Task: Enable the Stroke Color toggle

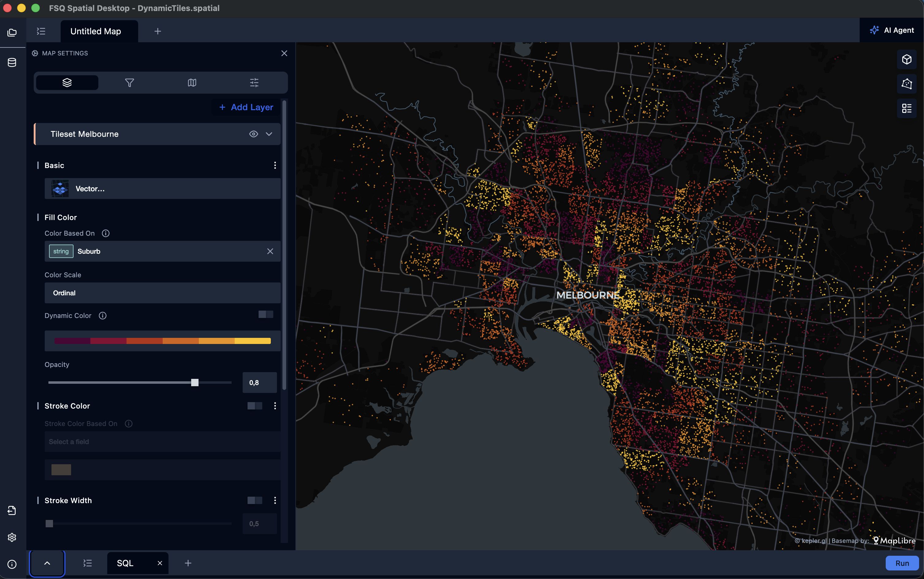Action: coord(255,406)
